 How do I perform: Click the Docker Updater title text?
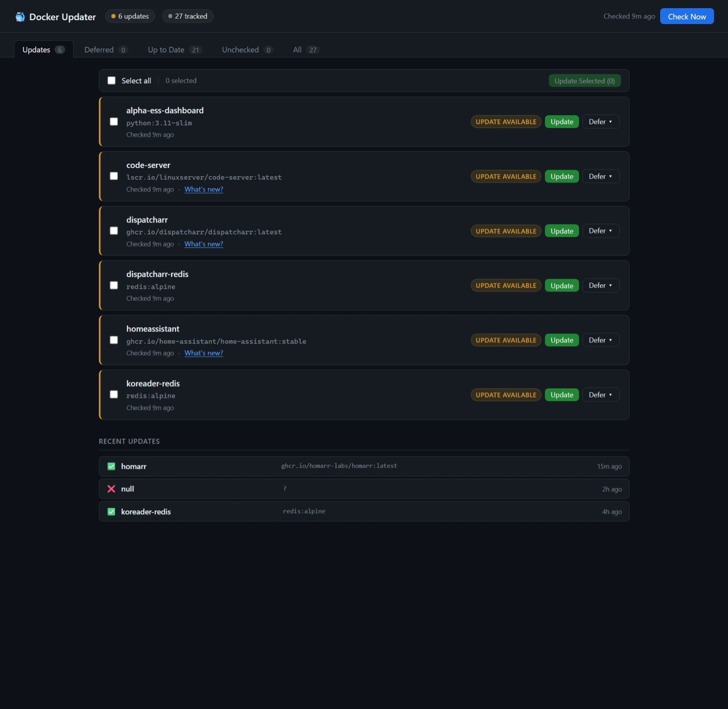[63, 17]
